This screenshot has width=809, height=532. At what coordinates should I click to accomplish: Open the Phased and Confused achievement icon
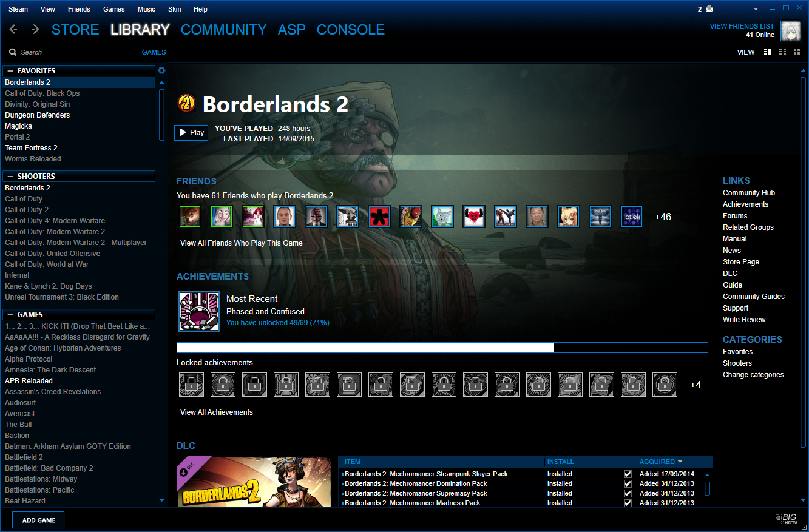pyautogui.click(x=198, y=311)
